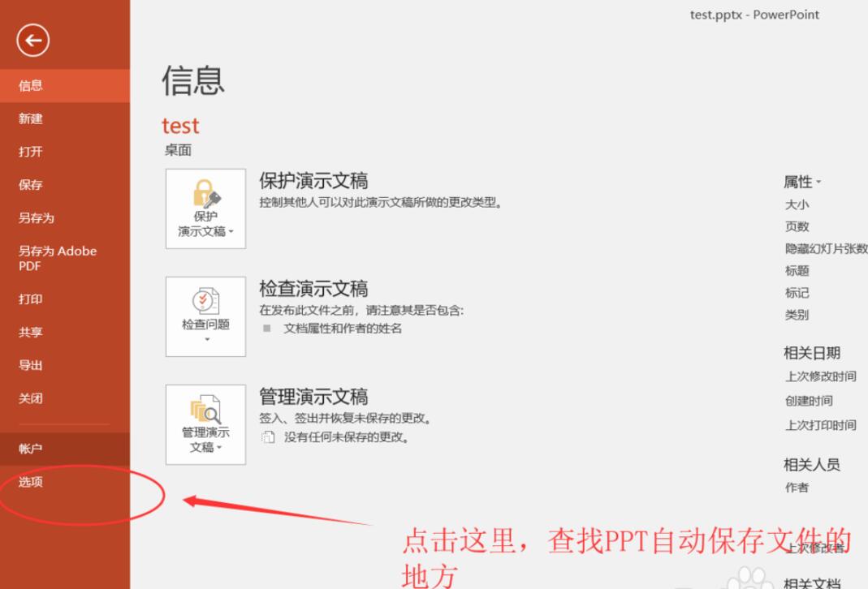868x589 pixels.
Task: Open the 导出 section
Action: click(29, 365)
